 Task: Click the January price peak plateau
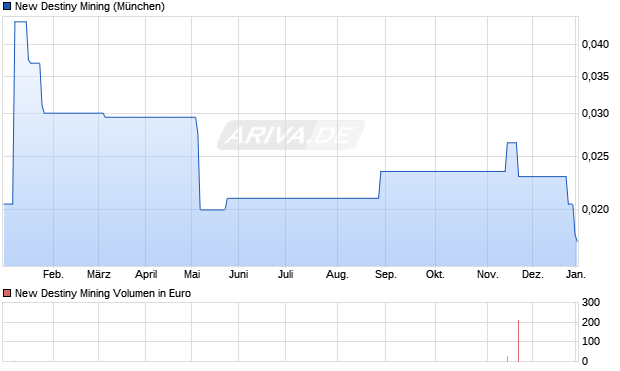coord(21,22)
